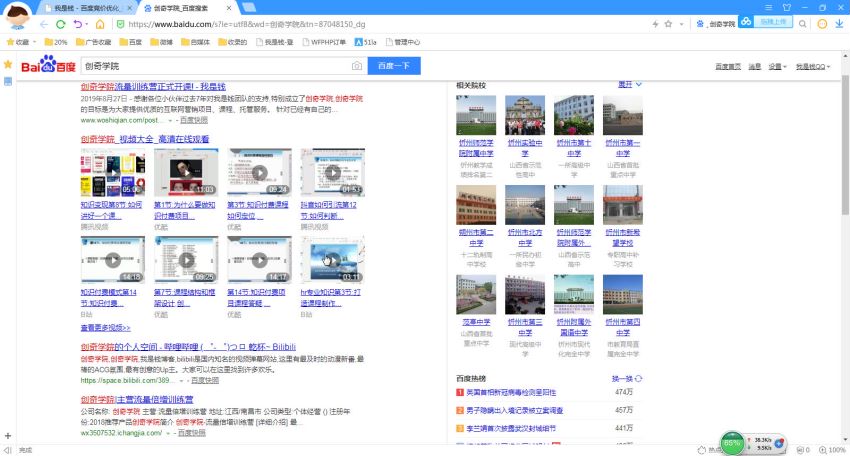Open the browser hamburger menu
The image size is (850, 456).
[769, 8]
